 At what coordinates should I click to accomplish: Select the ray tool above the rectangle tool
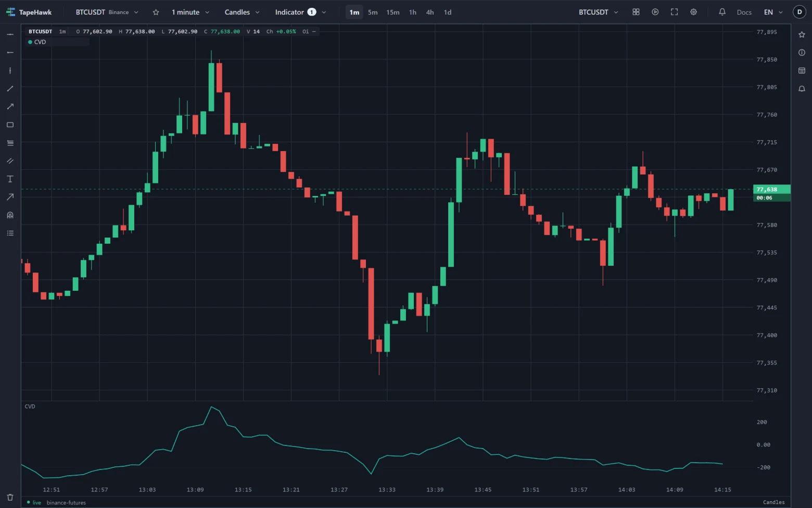[x=10, y=106]
